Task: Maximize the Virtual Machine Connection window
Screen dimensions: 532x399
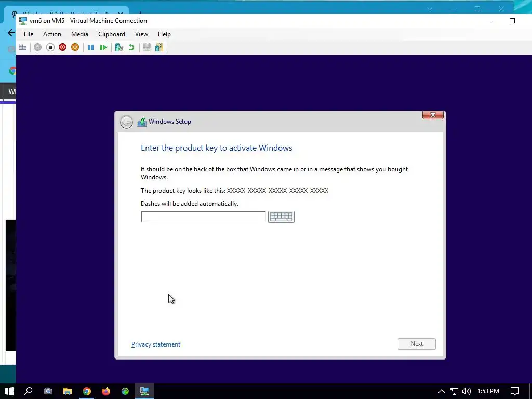Action: (512, 21)
